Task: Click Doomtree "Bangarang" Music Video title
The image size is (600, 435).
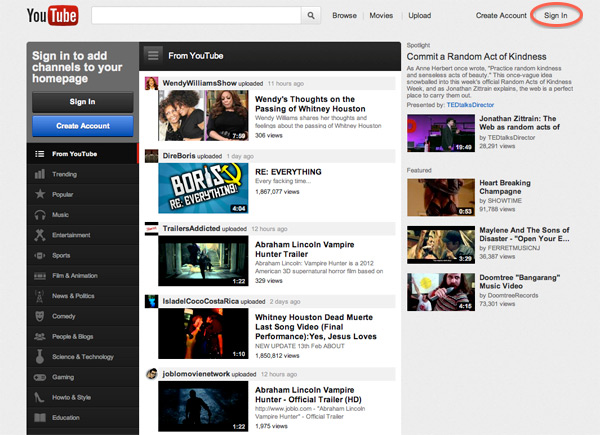Action: [519, 282]
